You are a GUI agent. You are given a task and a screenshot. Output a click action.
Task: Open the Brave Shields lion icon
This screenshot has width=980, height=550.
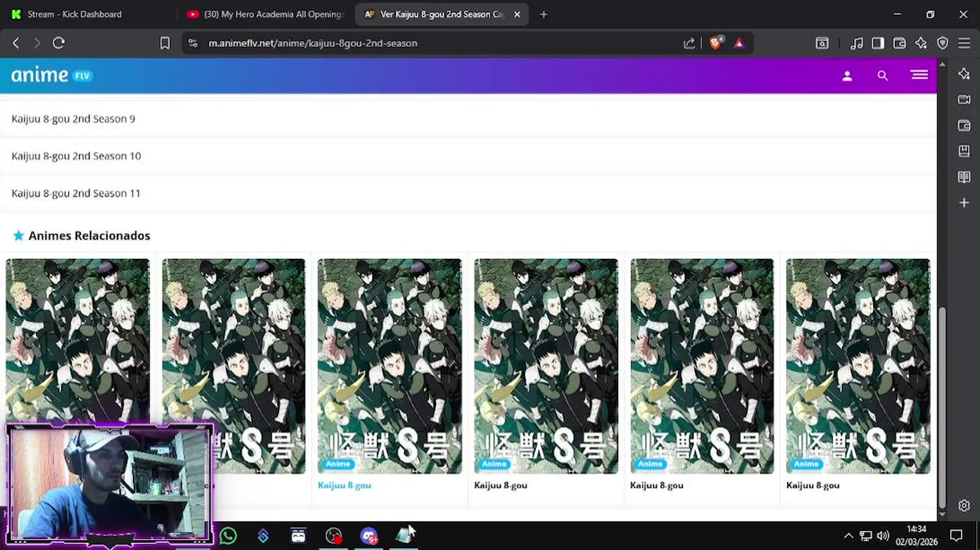pos(715,44)
